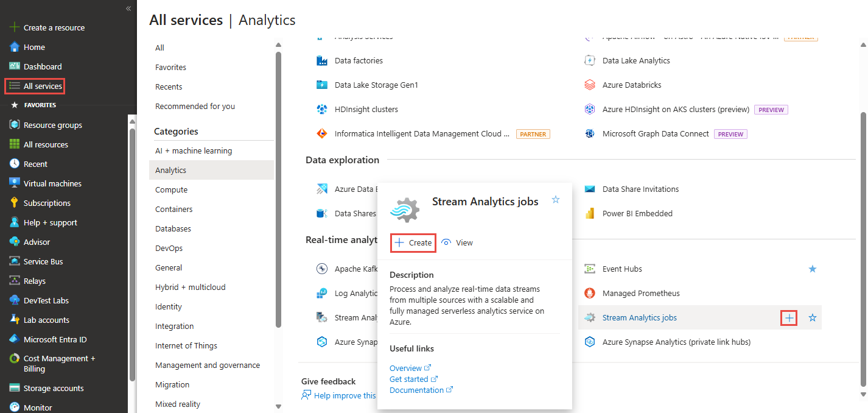The height and width of the screenshot is (413, 868).
Task: Open Azure Databricks service
Action: coord(632,85)
